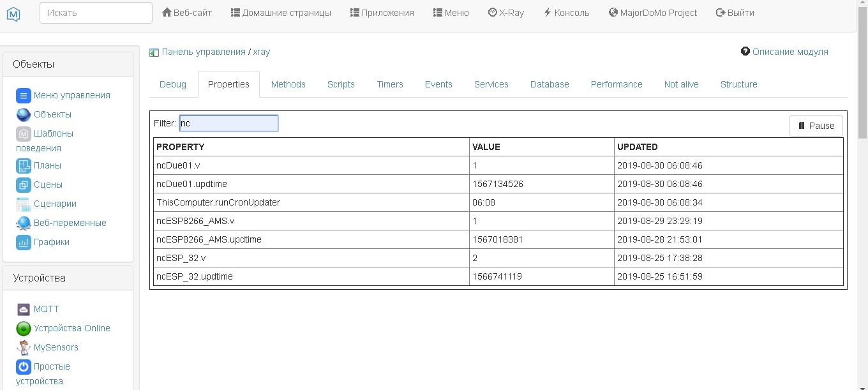The width and height of the screenshot is (868, 390).
Task: Open the MQTT device icon
Action: 24,310
